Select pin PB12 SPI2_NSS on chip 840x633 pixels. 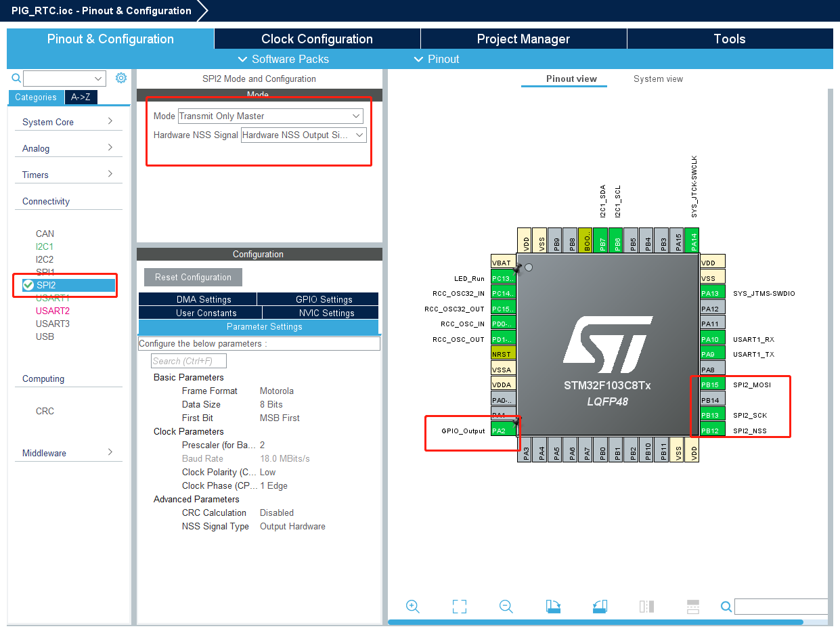712,431
